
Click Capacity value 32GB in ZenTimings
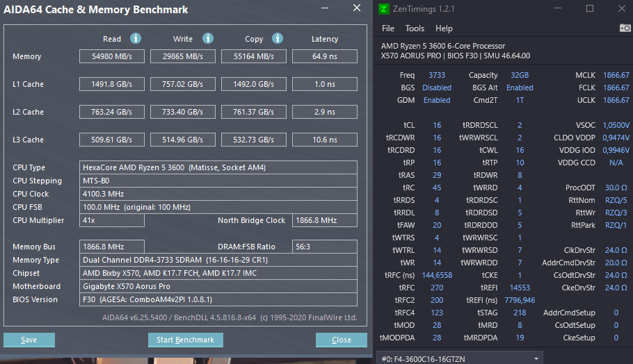[520, 76]
